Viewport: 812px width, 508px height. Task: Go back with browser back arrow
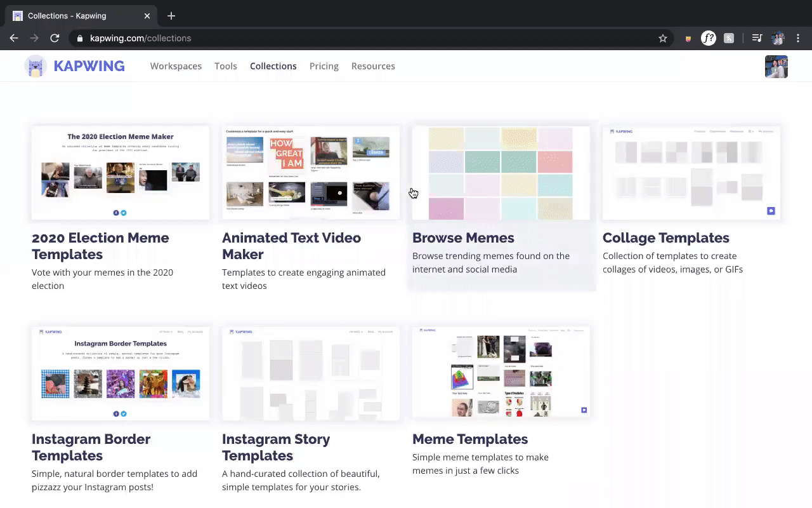coord(14,38)
